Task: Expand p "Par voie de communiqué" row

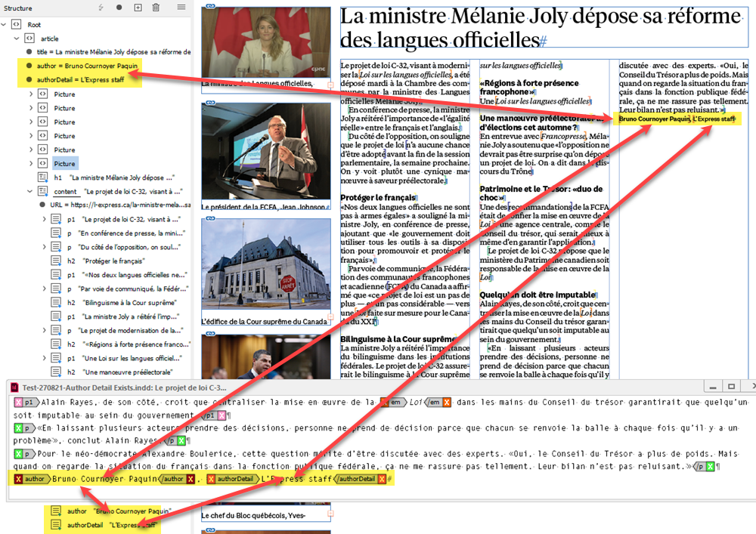Action: [x=44, y=289]
